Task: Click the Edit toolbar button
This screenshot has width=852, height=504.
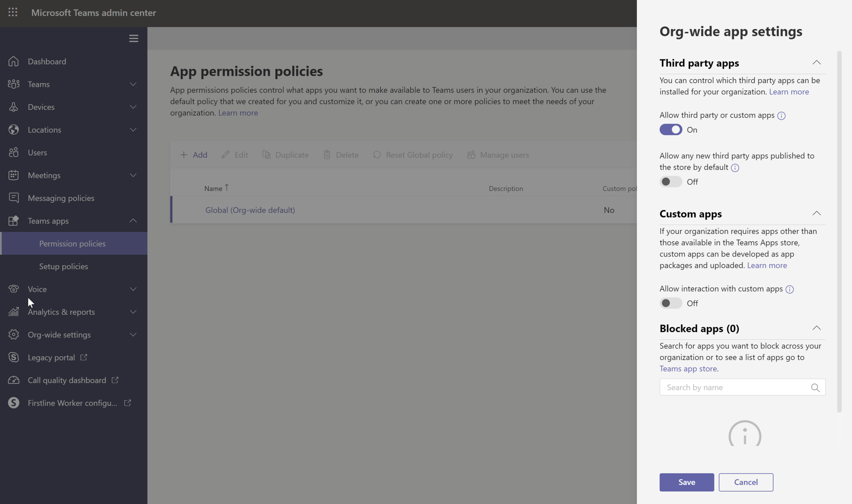Action: coord(234,155)
